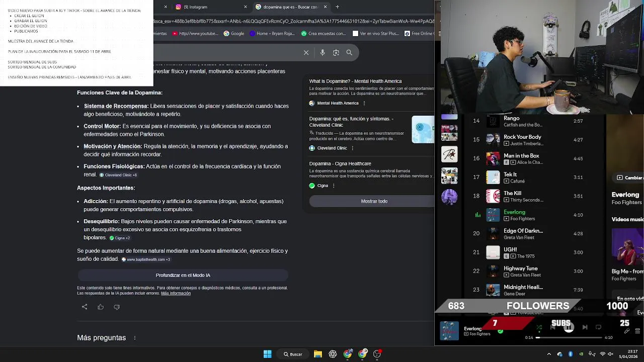Share the AI overview answer
Image resolution: width=644 pixels, height=362 pixels.
(x=85, y=307)
